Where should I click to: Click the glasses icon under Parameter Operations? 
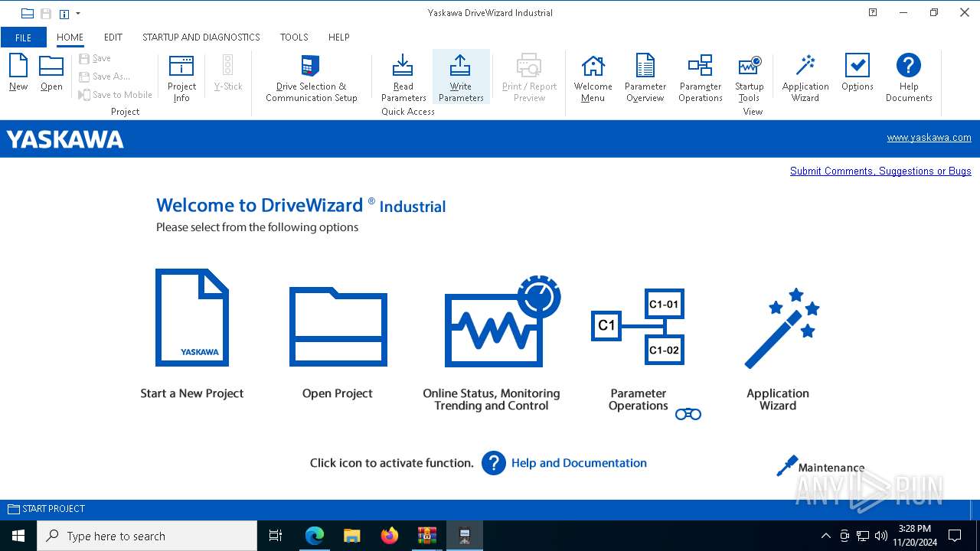(x=688, y=415)
